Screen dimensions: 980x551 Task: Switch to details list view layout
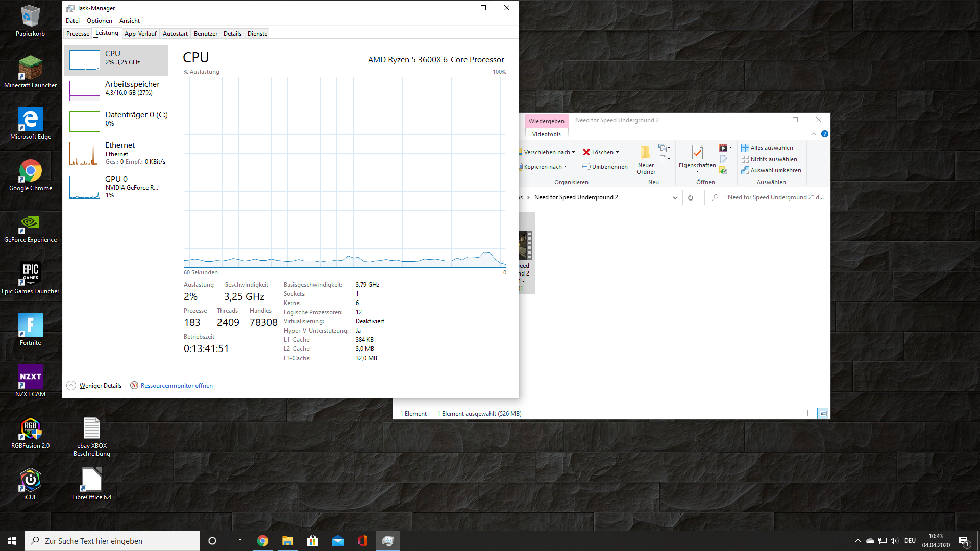click(x=811, y=414)
